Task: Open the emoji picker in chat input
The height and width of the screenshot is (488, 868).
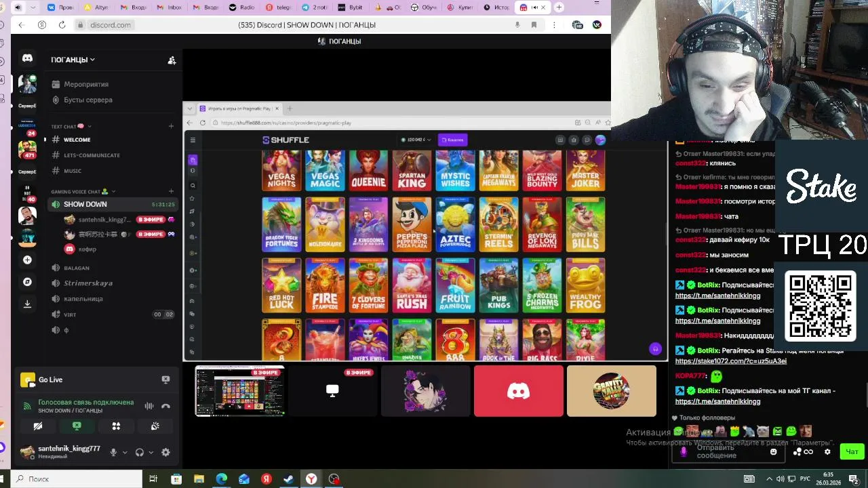Action: click(774, 451)
